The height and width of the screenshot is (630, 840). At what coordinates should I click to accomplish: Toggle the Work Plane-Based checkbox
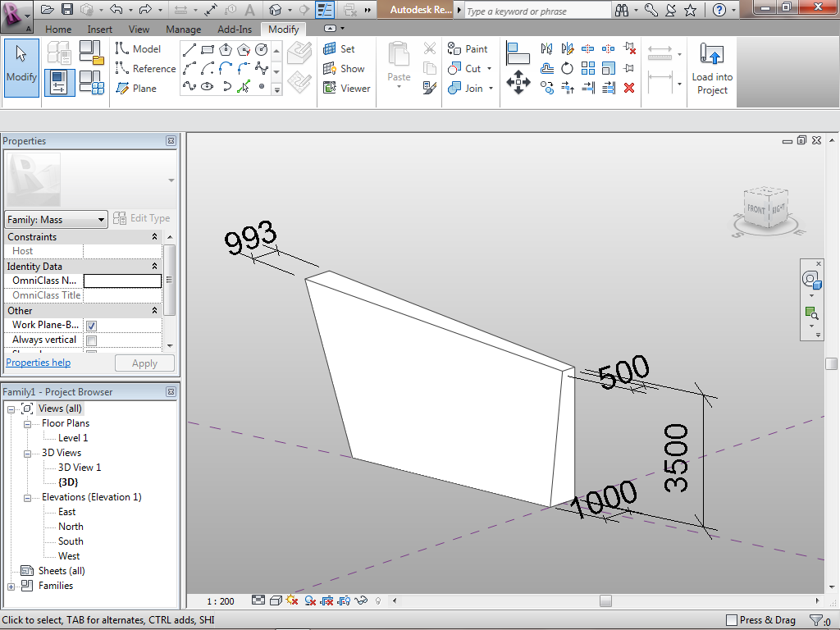[x=91, y=326]
